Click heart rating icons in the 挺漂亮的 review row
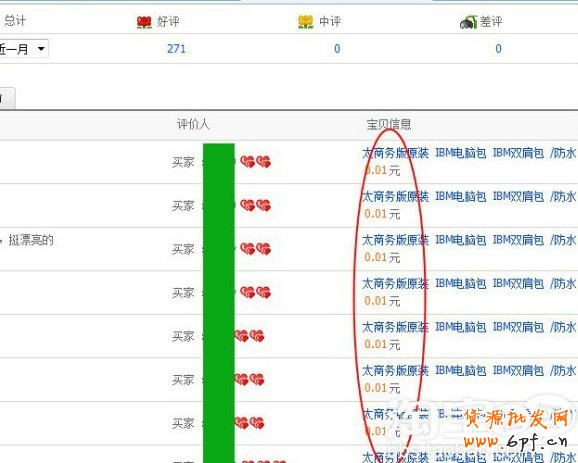578x463 pixels. [x=255, y=249]
